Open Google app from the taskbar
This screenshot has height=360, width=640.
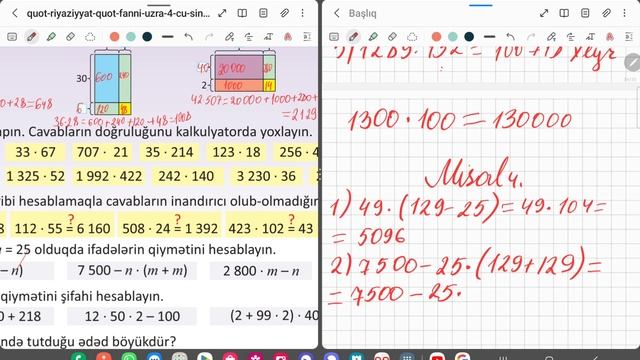click(x=462, y=356)
